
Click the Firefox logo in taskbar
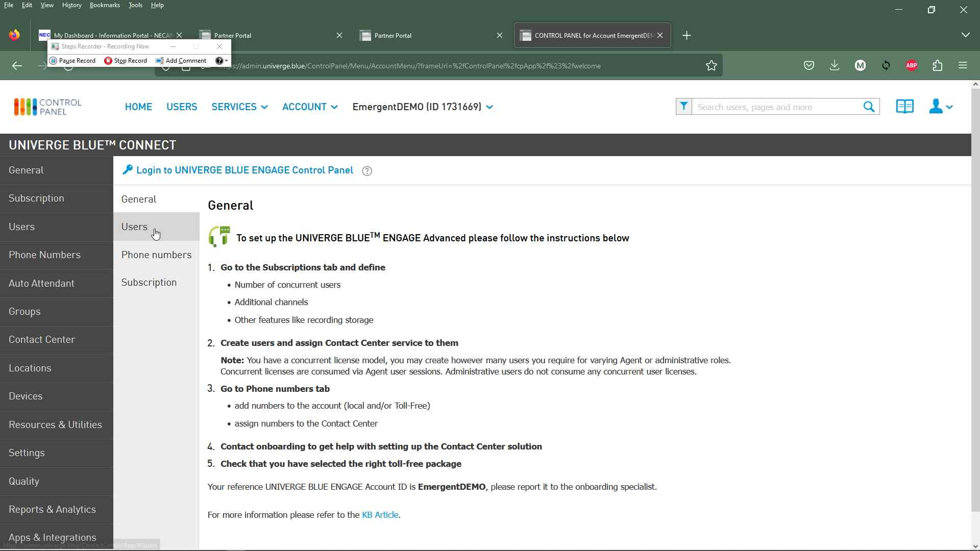pyautogui.click(x=15, y=35)
